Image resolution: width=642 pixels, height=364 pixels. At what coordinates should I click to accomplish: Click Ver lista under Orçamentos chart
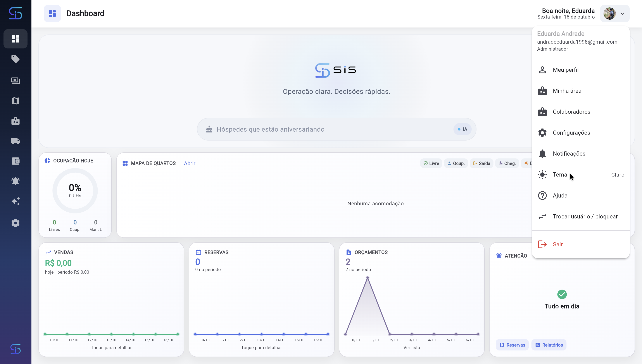412,348
